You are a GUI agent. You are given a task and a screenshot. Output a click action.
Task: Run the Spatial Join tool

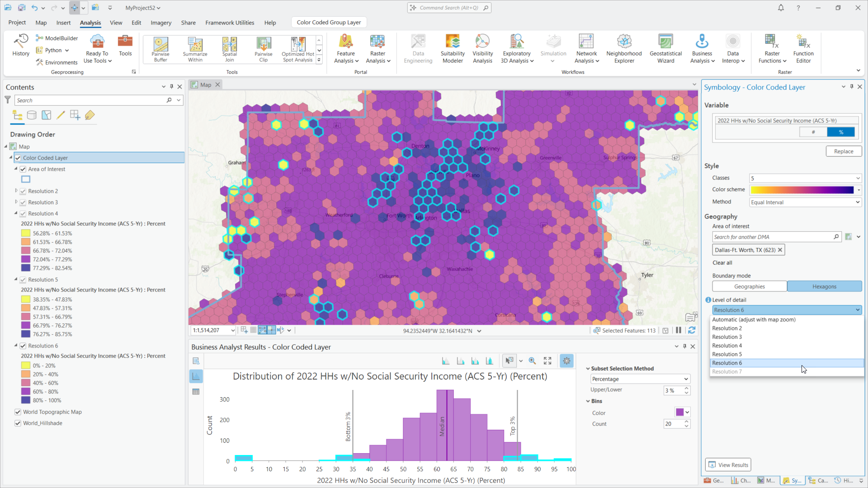[230, 49]
